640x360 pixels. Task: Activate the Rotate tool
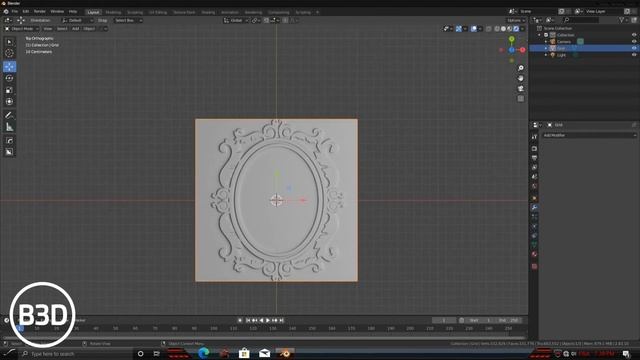(x=9, y=78)
